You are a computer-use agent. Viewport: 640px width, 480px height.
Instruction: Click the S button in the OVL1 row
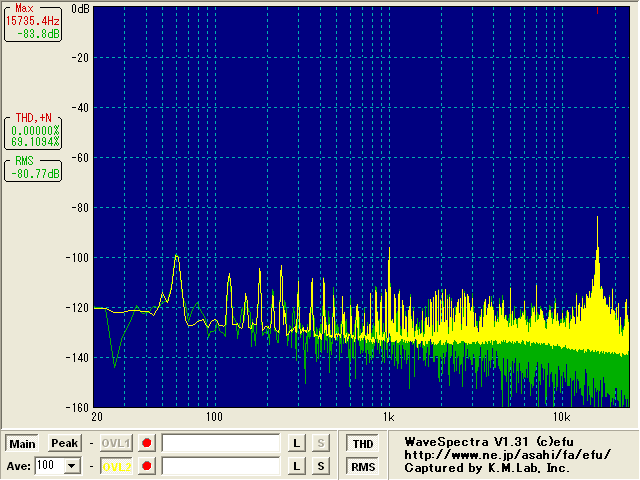point(321,443)
